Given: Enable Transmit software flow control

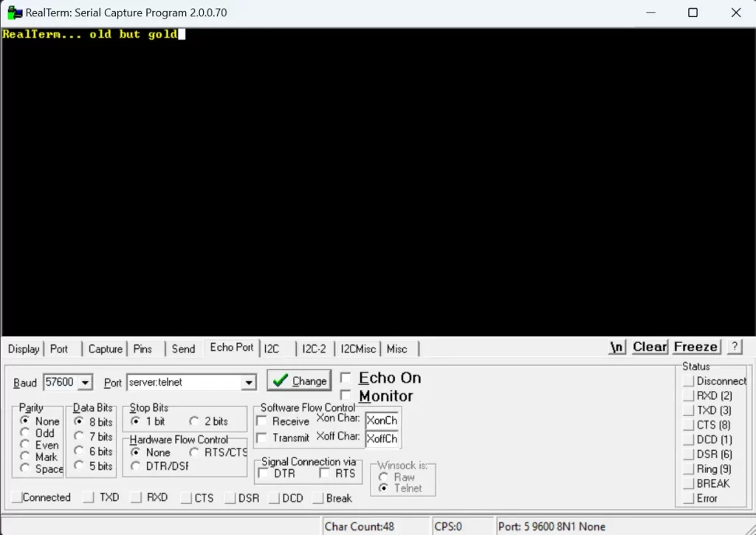Looking at the screenshot, I should [x=262, y=437].
